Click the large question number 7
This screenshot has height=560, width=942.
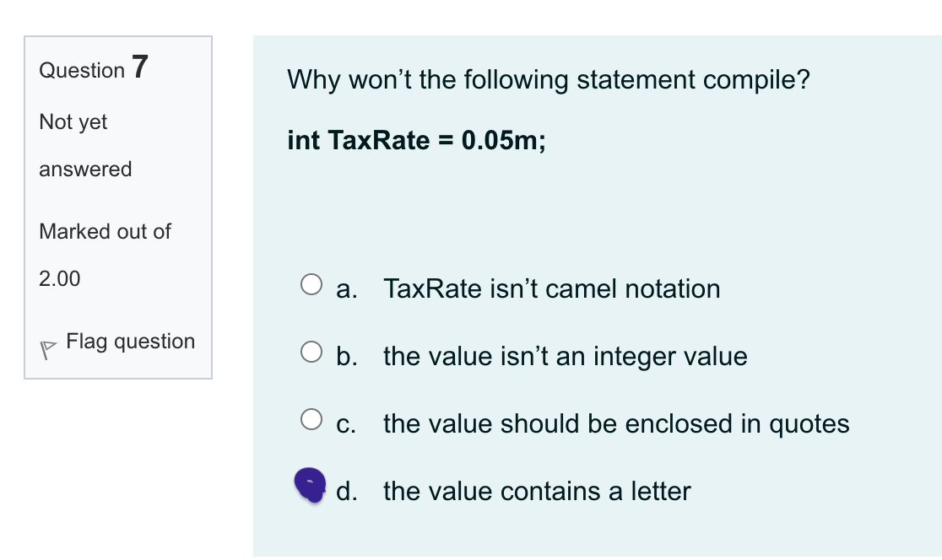point(139,67)
